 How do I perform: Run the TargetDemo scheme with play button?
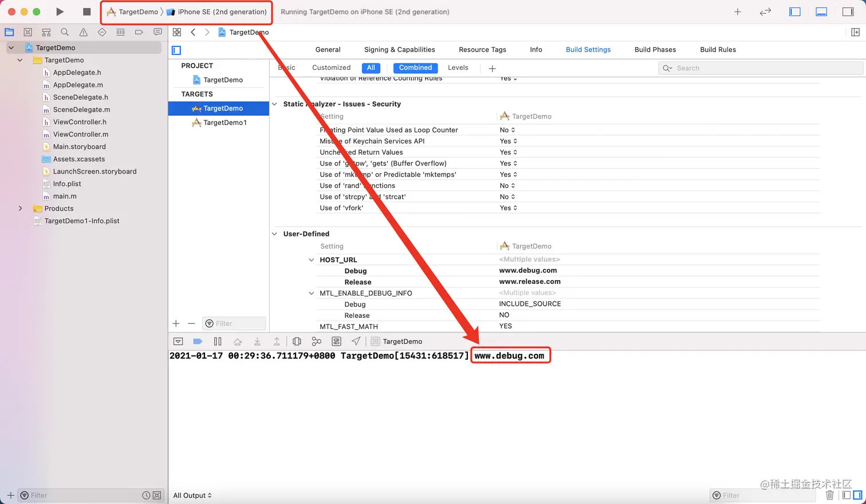pos(60,11)
